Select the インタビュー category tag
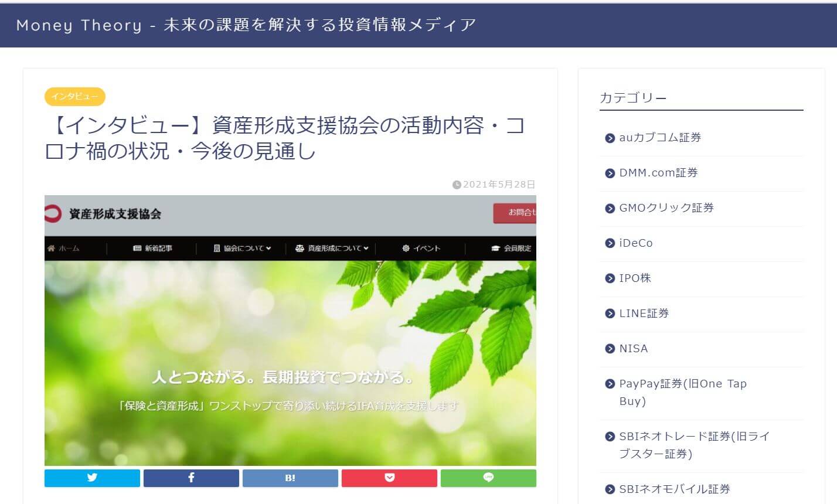 75,97
